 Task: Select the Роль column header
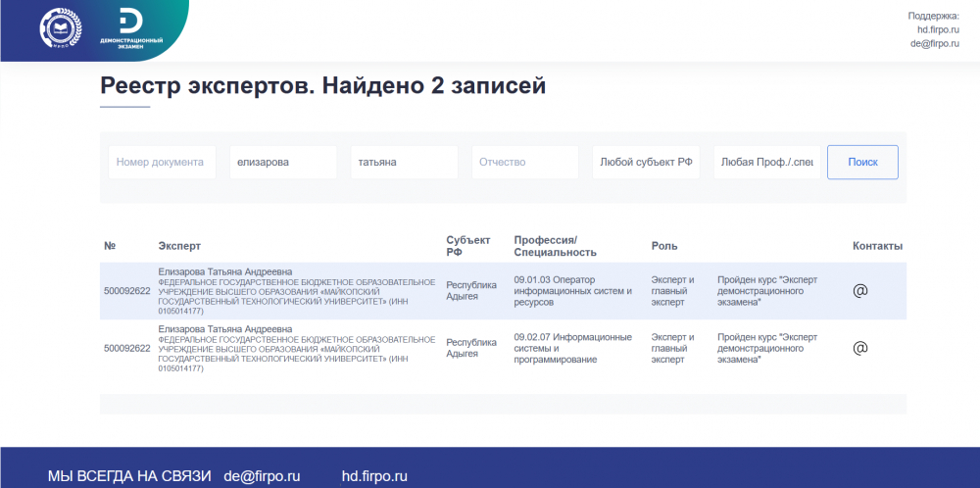click(x=663, y=246)
